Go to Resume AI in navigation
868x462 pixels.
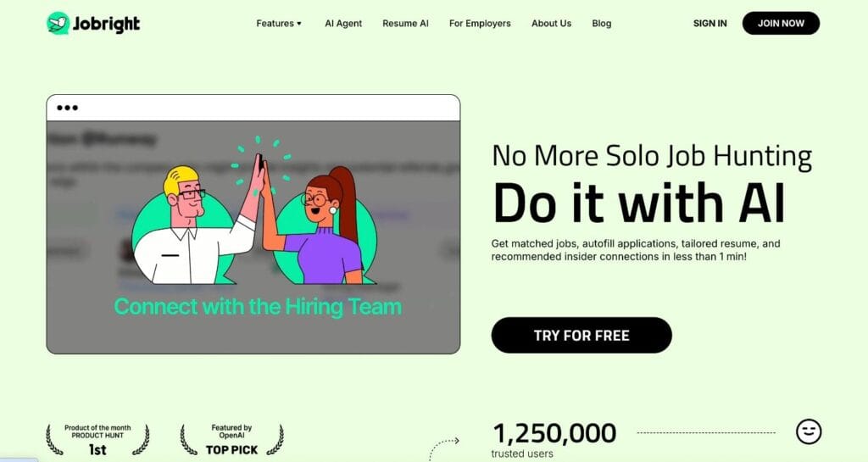(x=405, y=23)
